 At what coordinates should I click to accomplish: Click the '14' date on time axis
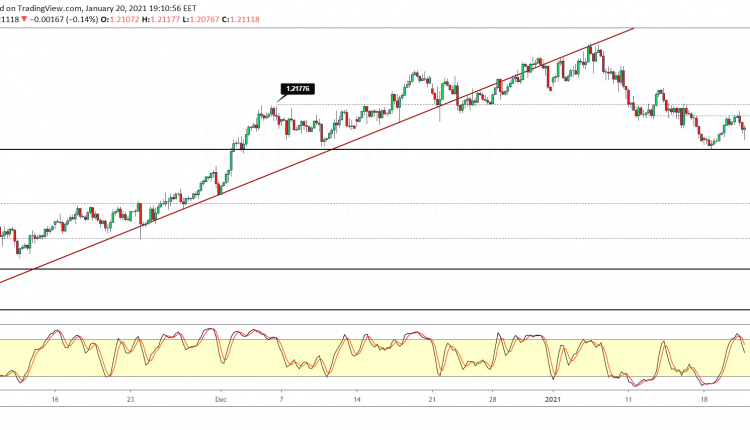pos(357,399)
